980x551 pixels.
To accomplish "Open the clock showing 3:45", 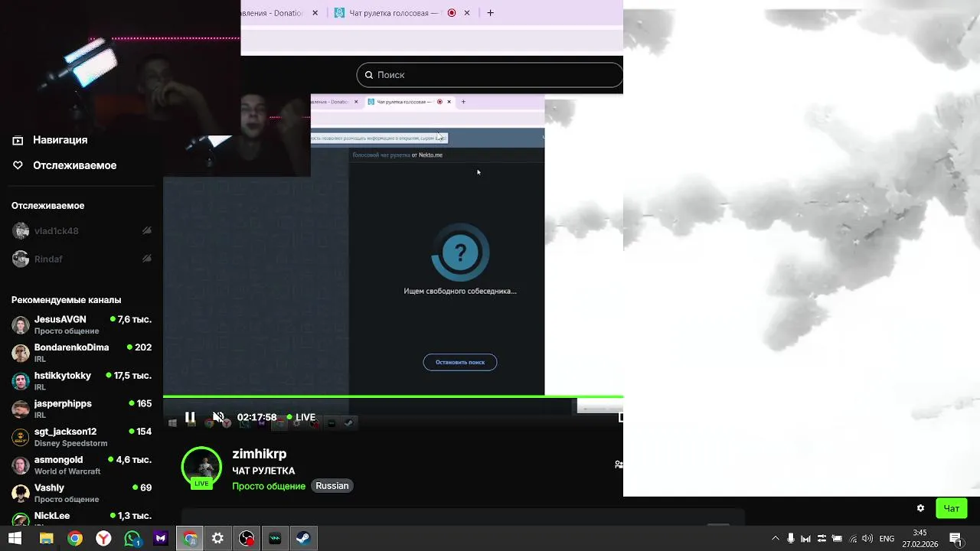I will (920, 539).
